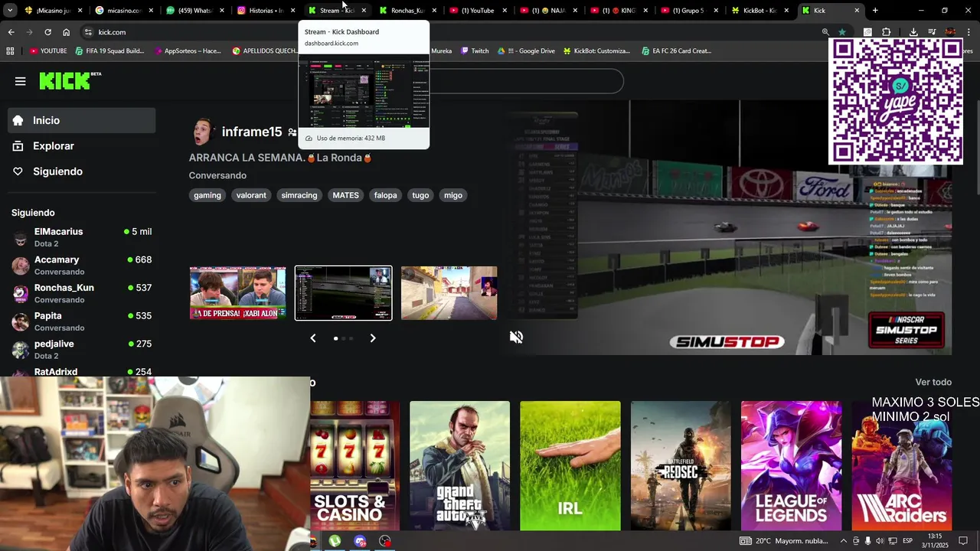Open the hamburger sidebar menu
Viewport: 980px width, 551px height.
click(21, 81)
